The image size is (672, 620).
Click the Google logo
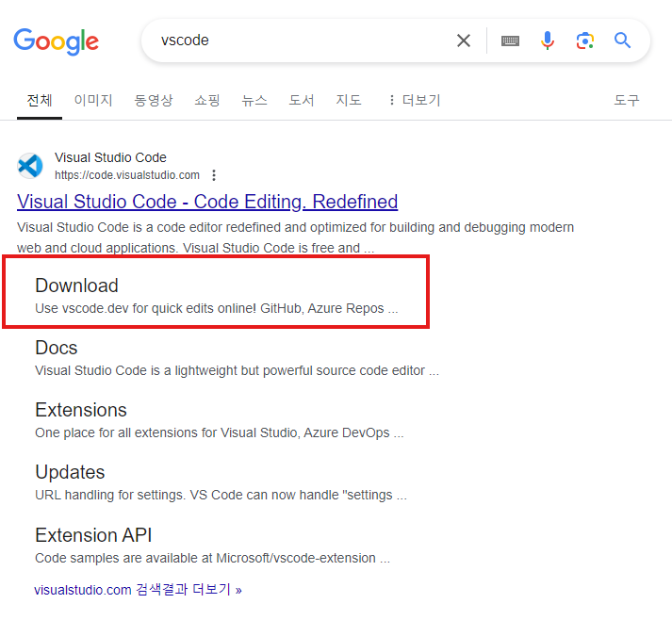point(57,41)
